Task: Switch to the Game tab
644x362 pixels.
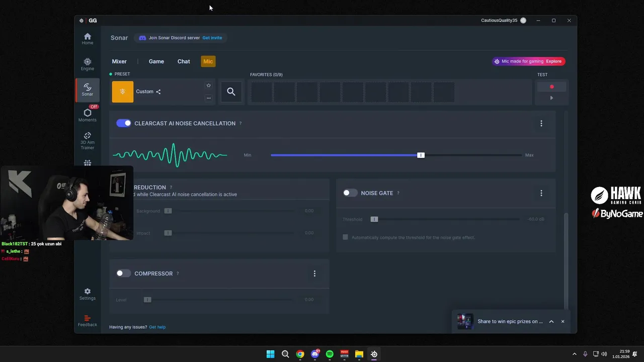Action: pyautogui.click(x=156, y=61)
